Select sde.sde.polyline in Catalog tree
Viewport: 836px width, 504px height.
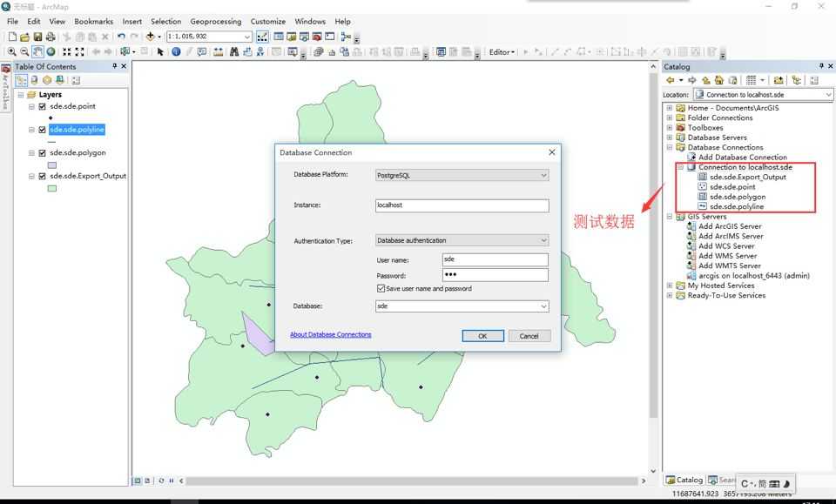[737, 206]
